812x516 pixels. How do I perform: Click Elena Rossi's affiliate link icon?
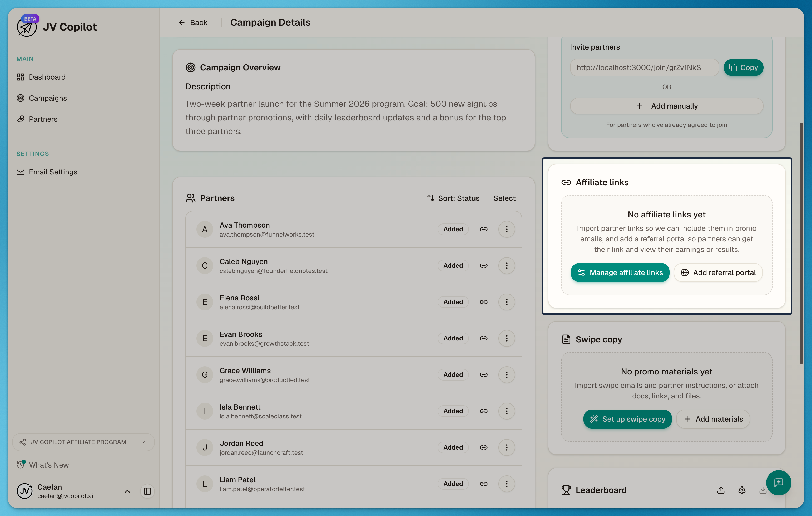tap(483, 302)
